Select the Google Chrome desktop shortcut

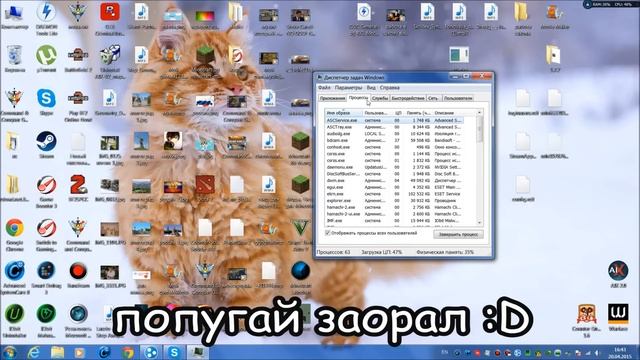(x=14, y=235)
